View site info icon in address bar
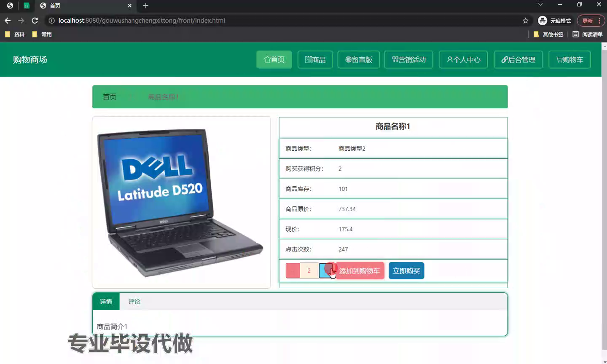The width and height of the screenshot is (607, 364). (x=51, y=21)
